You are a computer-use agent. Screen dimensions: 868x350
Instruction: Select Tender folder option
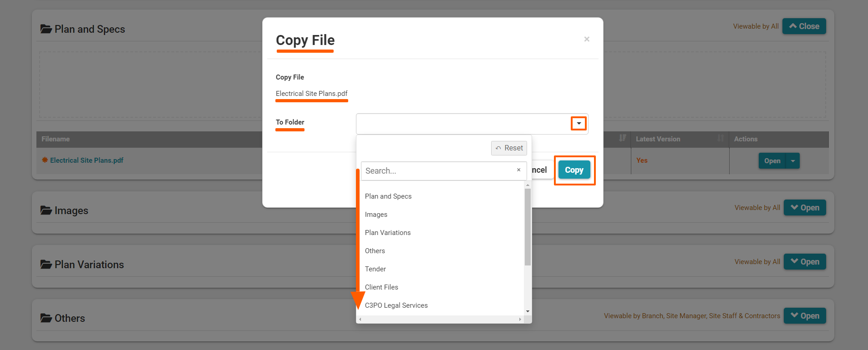coord(376,269)
